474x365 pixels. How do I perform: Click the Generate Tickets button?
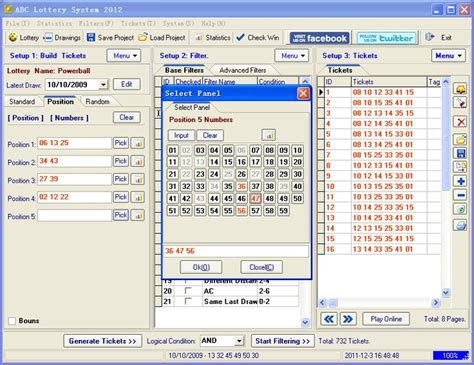pyautogui.click(x=102, y=341)
